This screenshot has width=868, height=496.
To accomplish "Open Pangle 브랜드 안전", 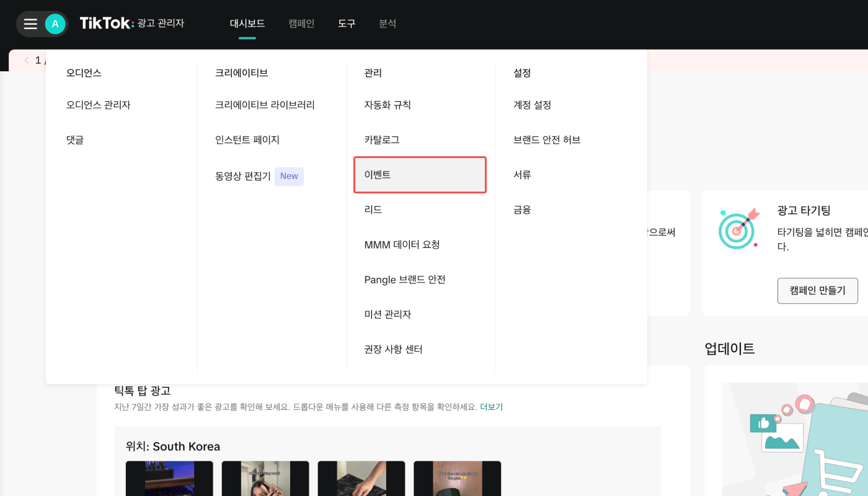I will click(405, 280).
